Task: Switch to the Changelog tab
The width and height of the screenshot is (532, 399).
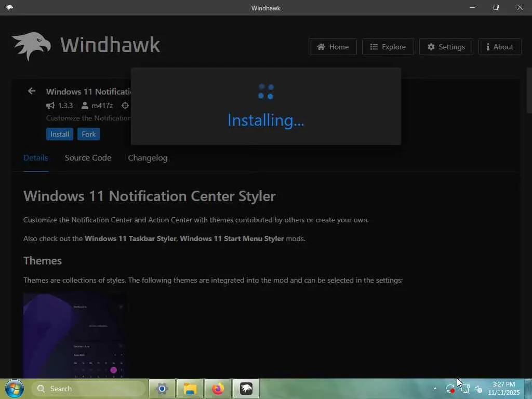Action: point(148,158)
